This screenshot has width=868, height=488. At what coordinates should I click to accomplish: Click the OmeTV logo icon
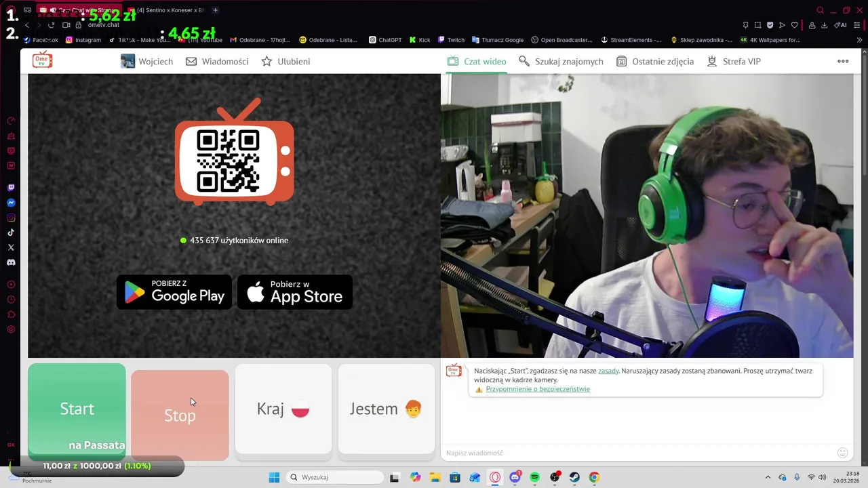pos(42,60)
